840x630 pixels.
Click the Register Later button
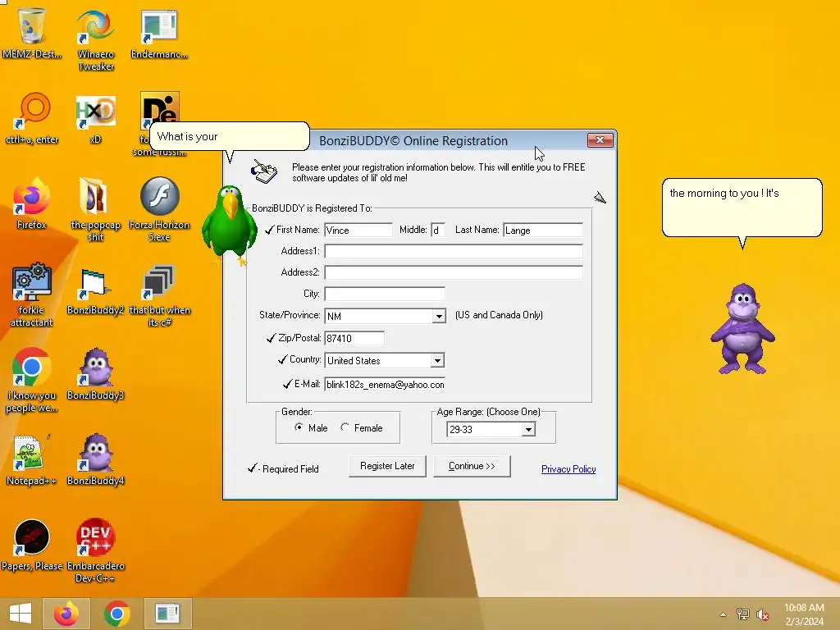pos(387,466)
